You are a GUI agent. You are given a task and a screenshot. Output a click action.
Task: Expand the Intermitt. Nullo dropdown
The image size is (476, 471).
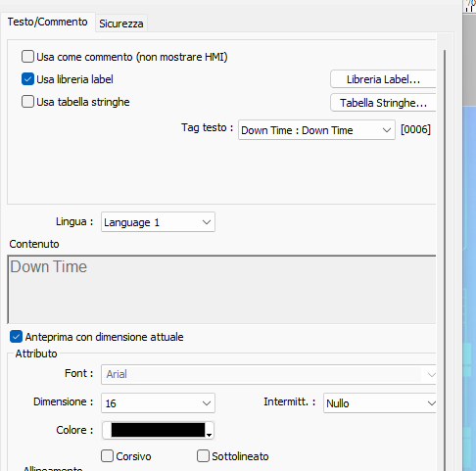click(x=380, y=403)
